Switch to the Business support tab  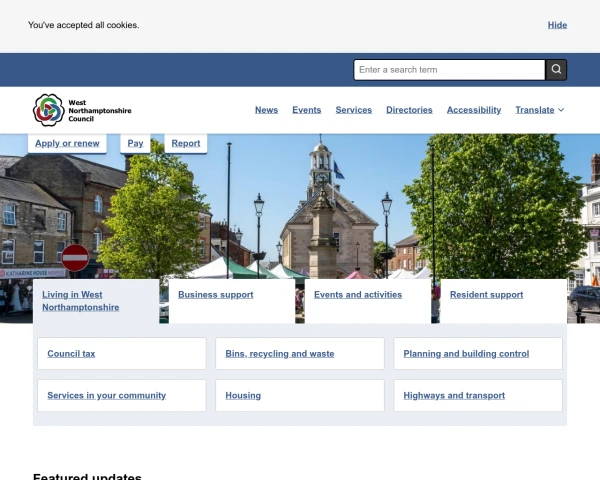(x=216, y=295)
